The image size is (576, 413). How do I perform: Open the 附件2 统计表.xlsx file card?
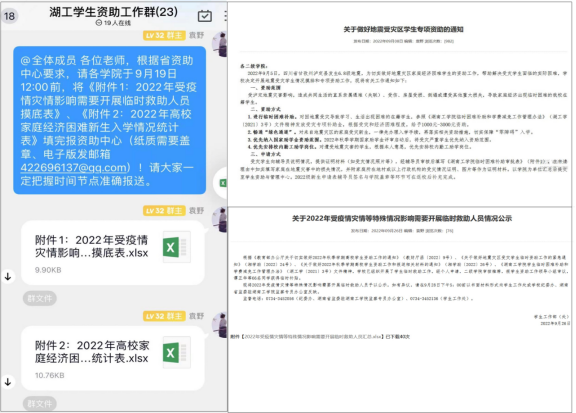coord(113,358)
